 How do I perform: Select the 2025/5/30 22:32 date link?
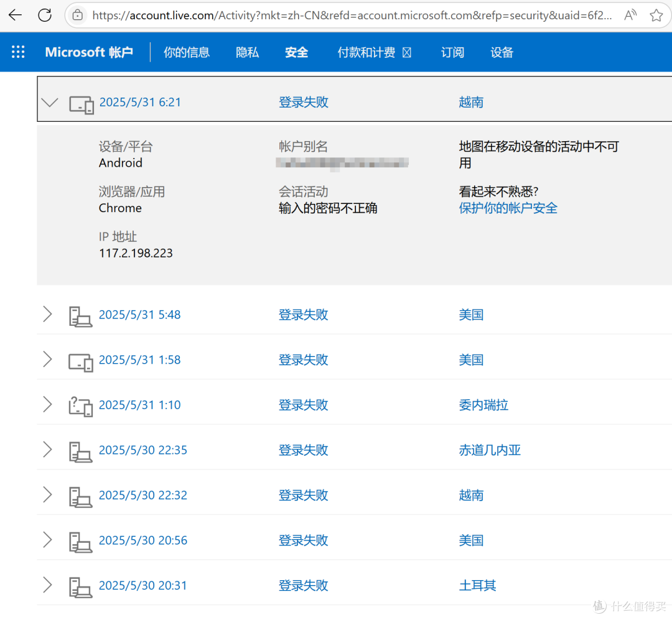coord(143,495)
